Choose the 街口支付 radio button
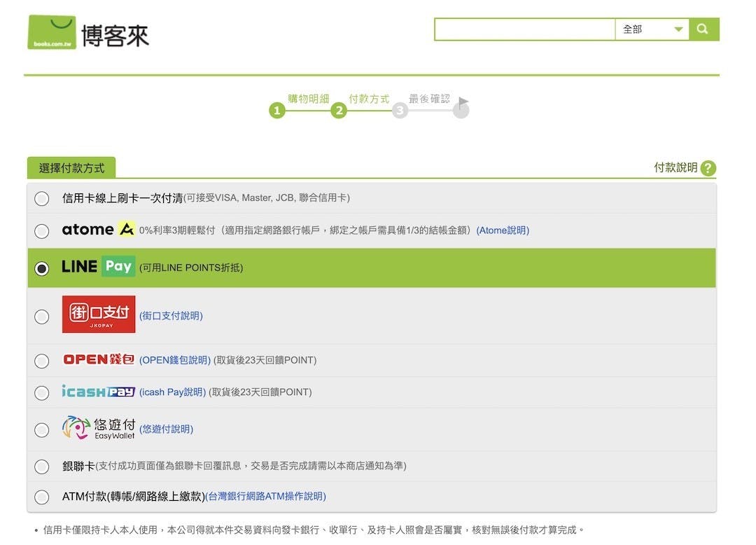756x545 pixels. point(42,317)
